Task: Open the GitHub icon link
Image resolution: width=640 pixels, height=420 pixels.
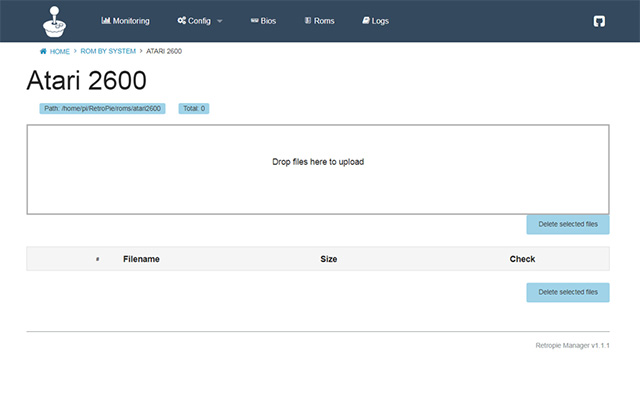Action: (x=599, y=21)
